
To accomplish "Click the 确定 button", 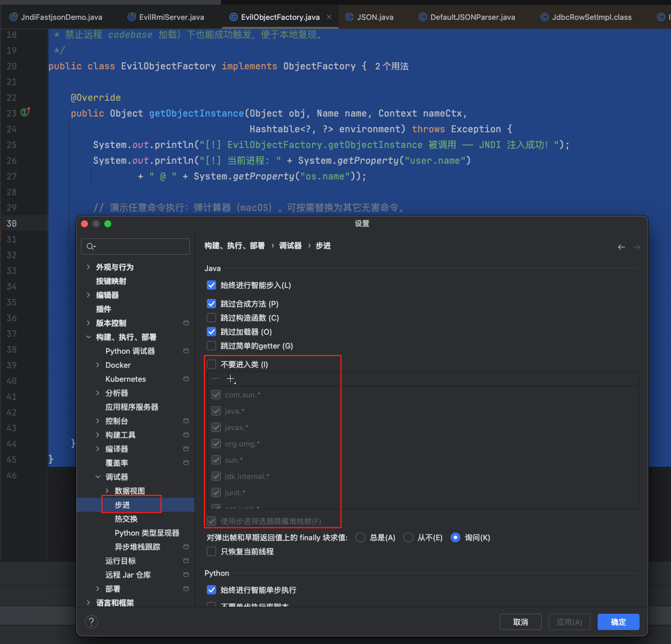I will tap(619, 622).
